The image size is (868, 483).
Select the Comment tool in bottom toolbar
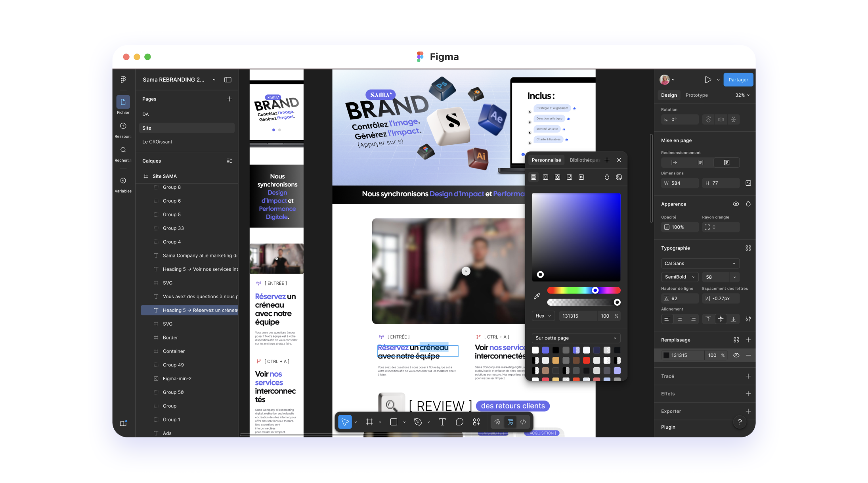[459, 422]
